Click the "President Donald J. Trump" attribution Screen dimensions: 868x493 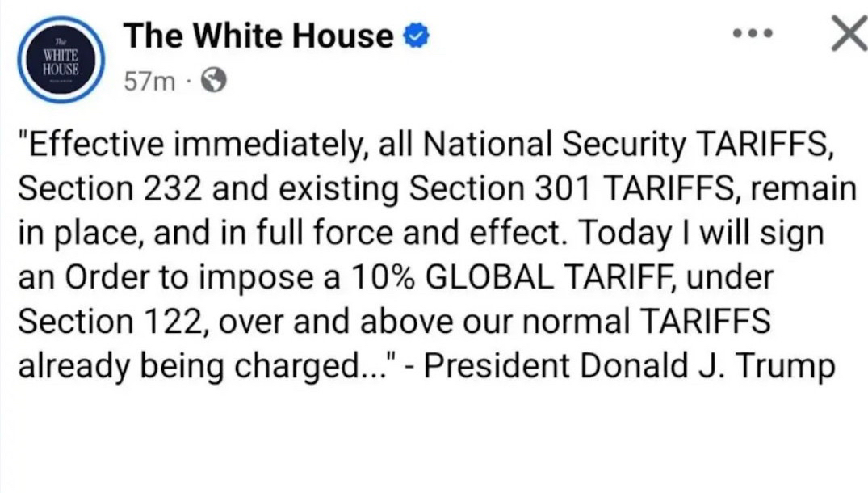click(x=629, y=367)
